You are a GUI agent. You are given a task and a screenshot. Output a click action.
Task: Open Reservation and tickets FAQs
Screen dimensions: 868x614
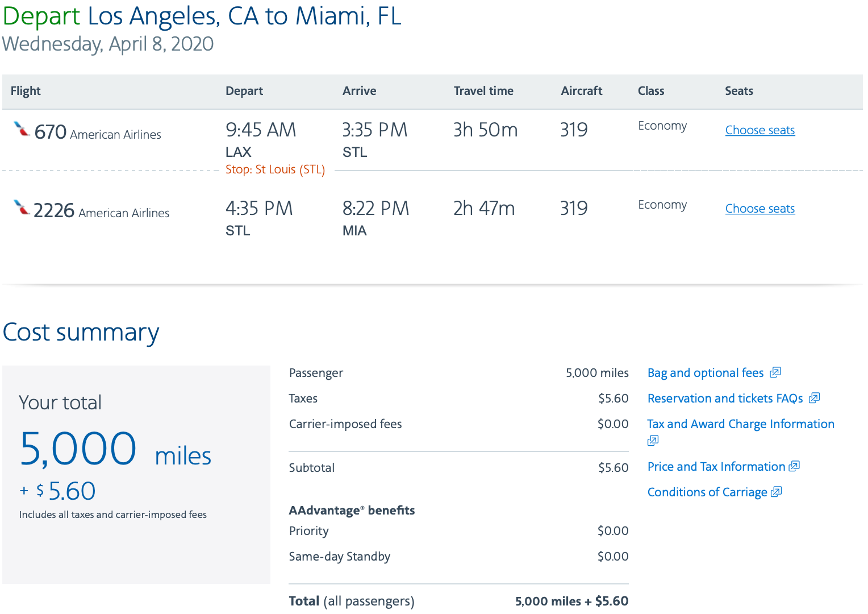(x=725, y=399)
